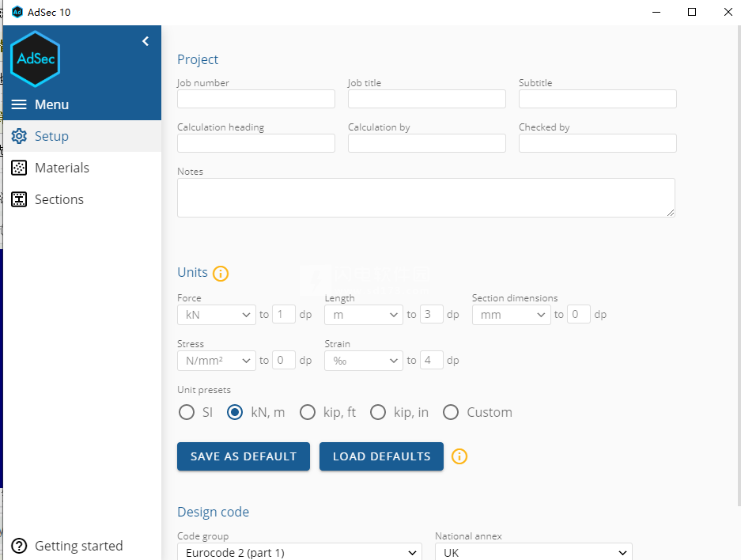Collapse the sidebar with the left chevron
This screenshot has height=560, width=741.
point(146,42)
